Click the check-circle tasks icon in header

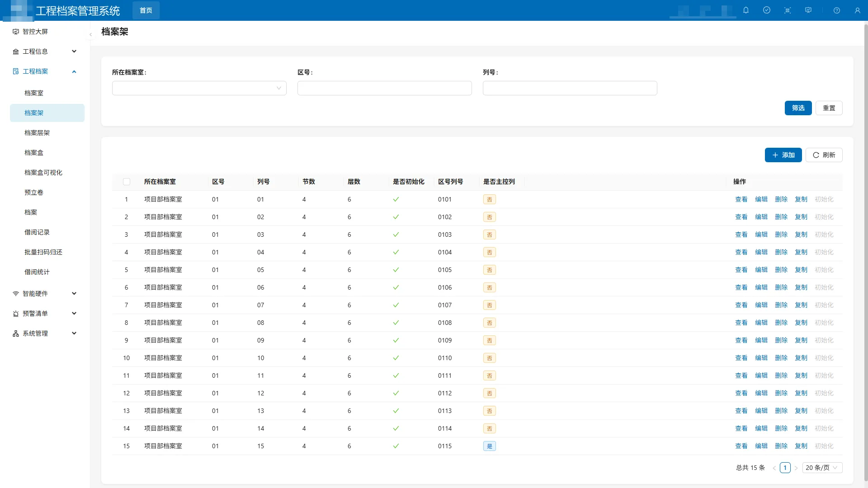[767, 10]
